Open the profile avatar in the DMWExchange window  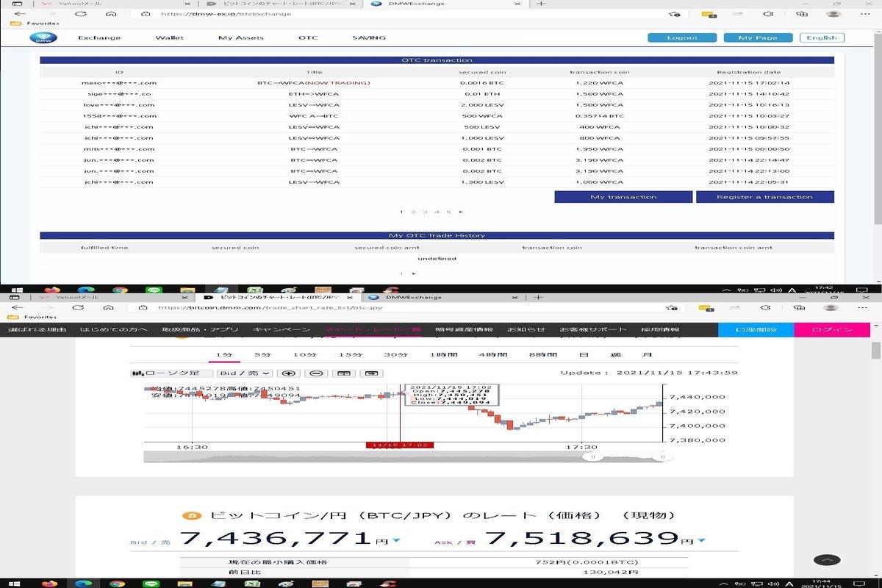point(834,14)
